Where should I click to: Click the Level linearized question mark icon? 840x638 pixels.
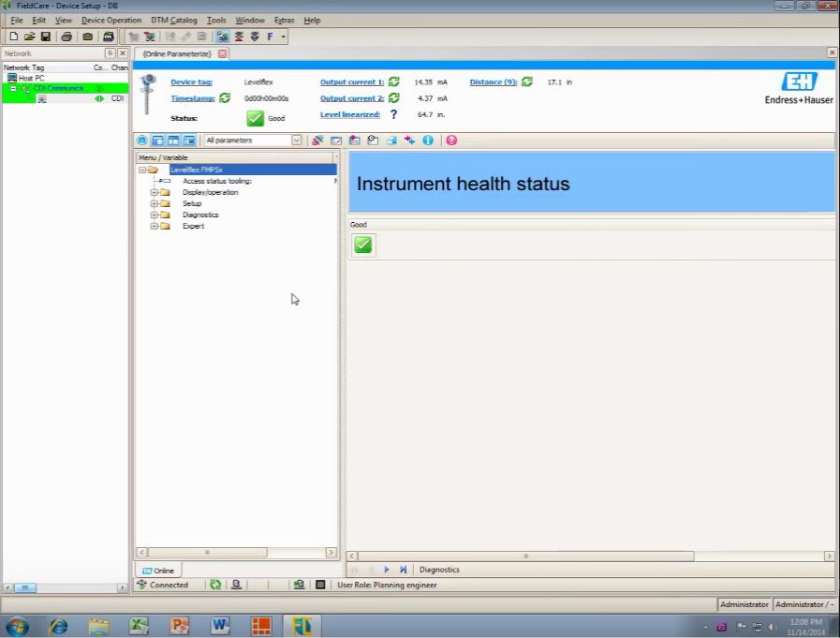(393, 114)
